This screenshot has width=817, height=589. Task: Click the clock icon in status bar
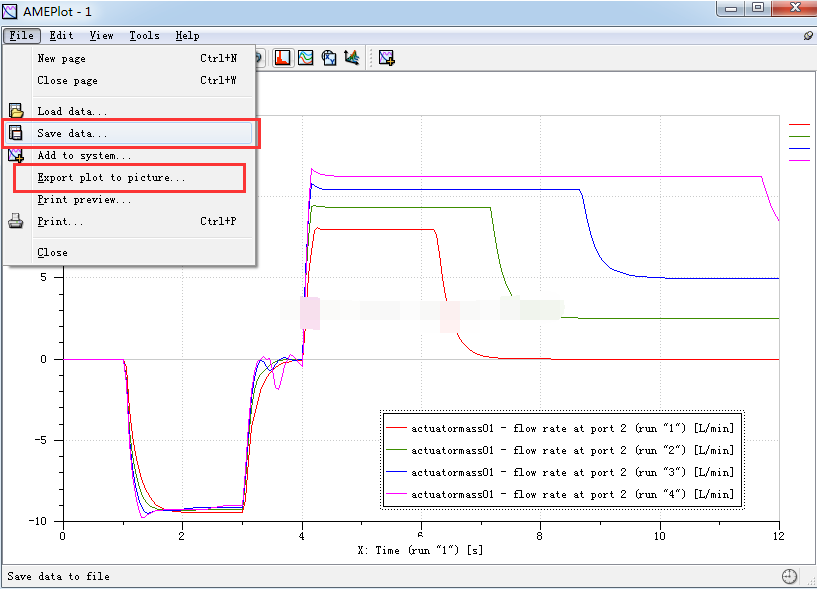(790, 576)
